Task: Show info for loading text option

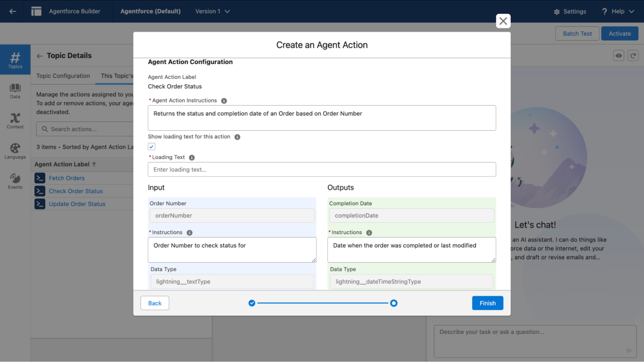Action: pos(237,137)
